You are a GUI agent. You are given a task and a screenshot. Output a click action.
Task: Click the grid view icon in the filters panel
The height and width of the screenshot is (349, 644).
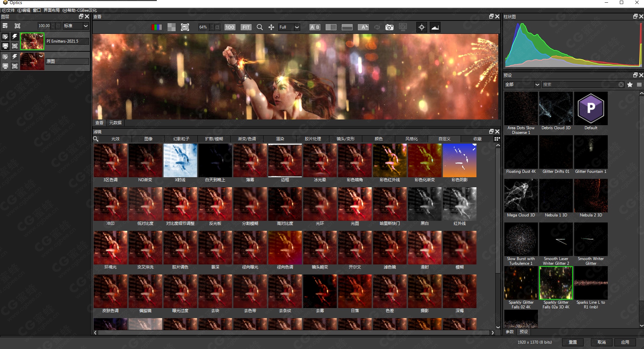point(497,139)
